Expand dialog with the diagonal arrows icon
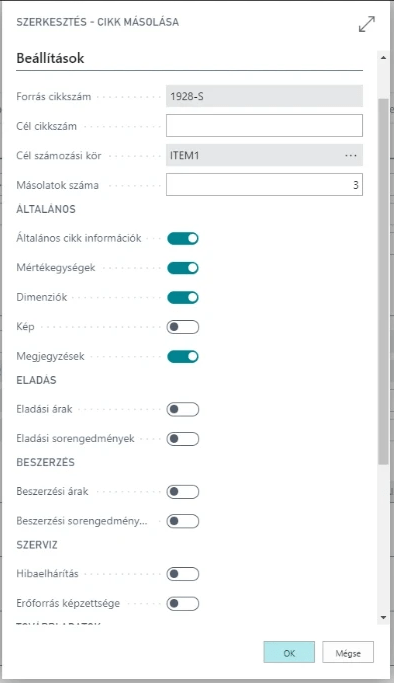Screen dimensions: 394x683 click(367, 24)
